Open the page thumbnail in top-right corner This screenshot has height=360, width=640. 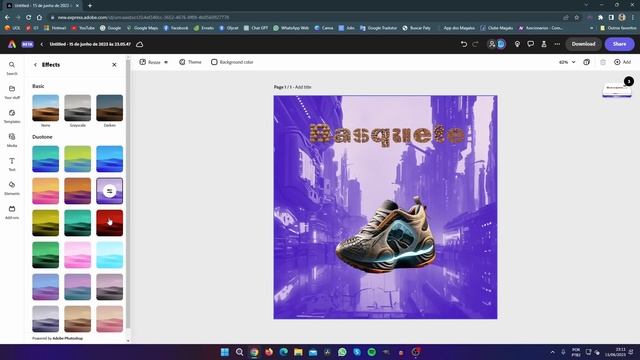pos(617,90)
